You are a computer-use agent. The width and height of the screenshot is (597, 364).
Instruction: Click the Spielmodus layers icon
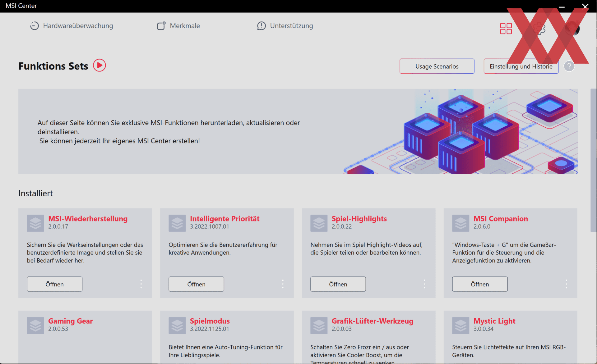(x=177, y=325)
